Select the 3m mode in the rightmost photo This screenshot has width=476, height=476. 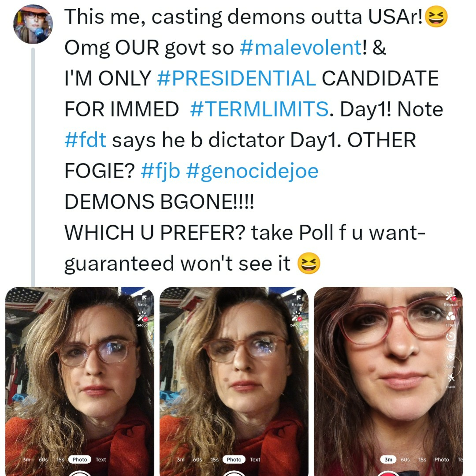(388, 459)
